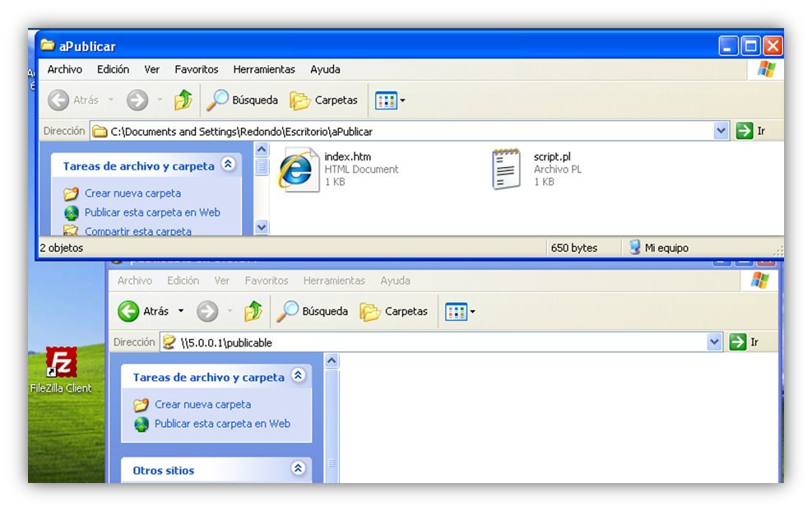
Task: Open the Ver menu in aPublicar window
Action: pyautogui.click(x=151, y=69)
